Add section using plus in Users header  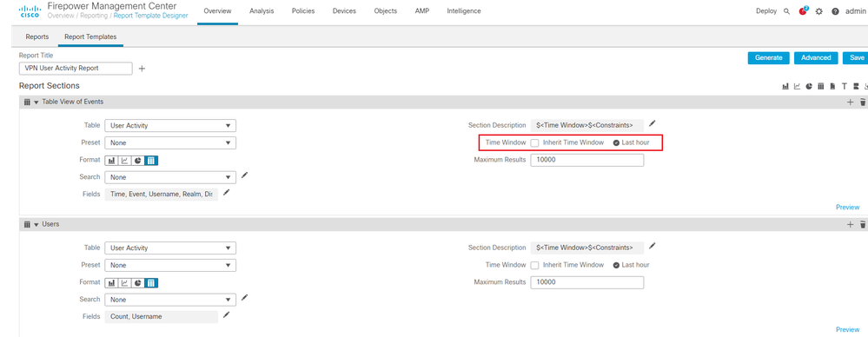tap(851, 224)
